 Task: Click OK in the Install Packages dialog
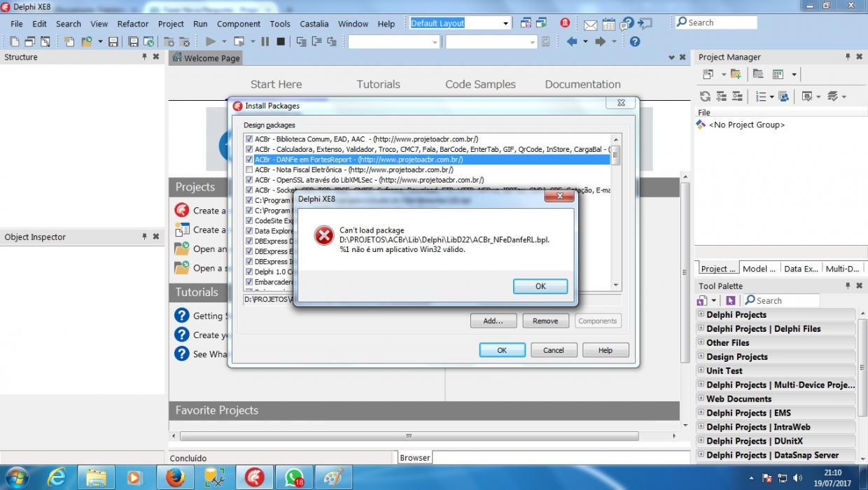point(502,350)
